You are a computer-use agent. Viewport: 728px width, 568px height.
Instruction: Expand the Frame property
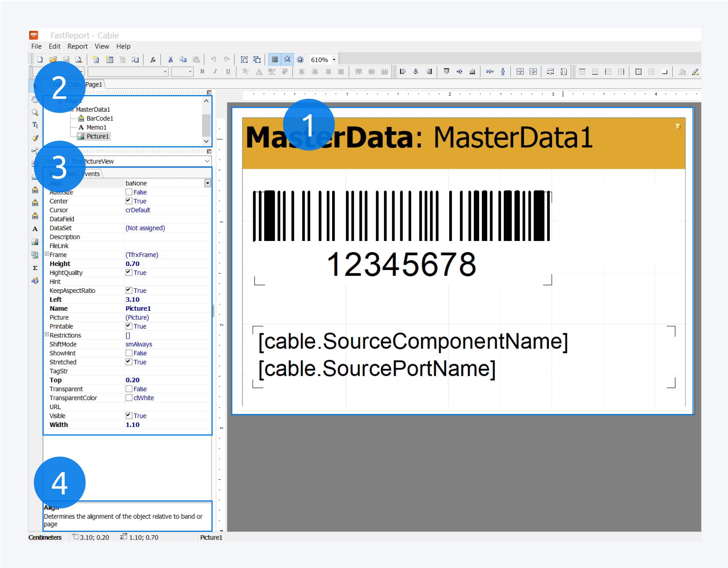(47, 254)
